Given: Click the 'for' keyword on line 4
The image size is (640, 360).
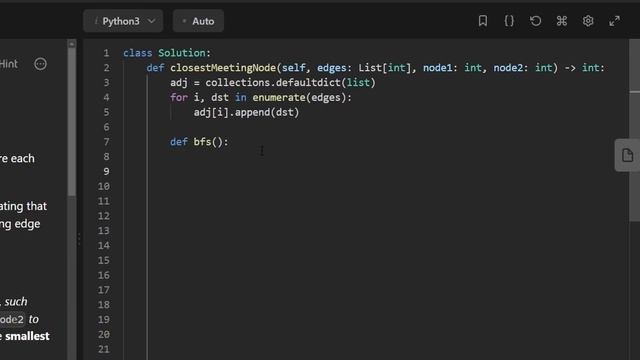Looking at the screenshot, I should pyautogui.click(x=179, y=97).
